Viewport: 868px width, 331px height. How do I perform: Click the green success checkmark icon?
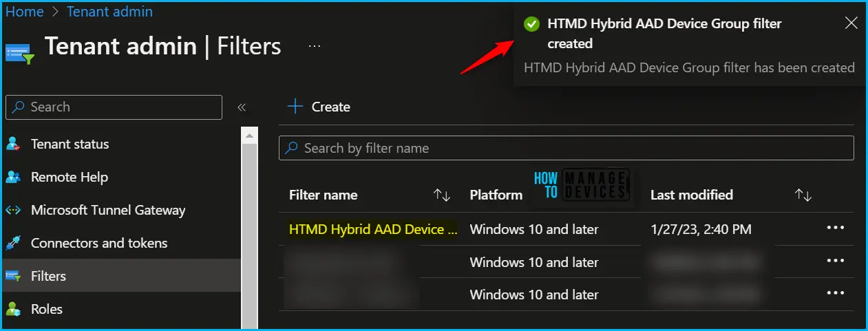tap(531, 24)
